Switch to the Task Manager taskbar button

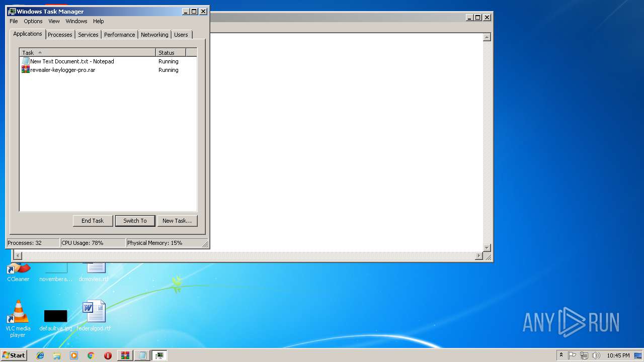(159, 355)
